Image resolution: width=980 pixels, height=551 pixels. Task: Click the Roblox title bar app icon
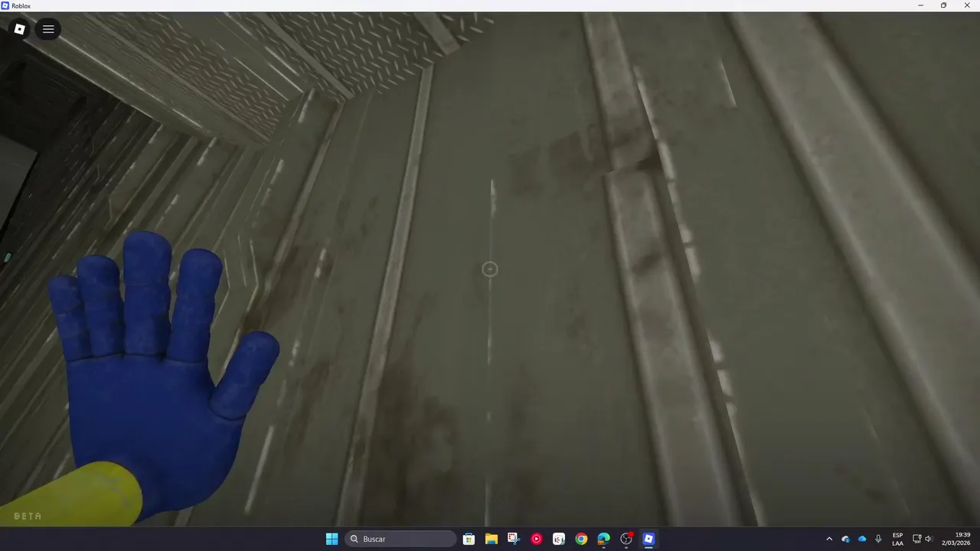[x=5, y=5]
